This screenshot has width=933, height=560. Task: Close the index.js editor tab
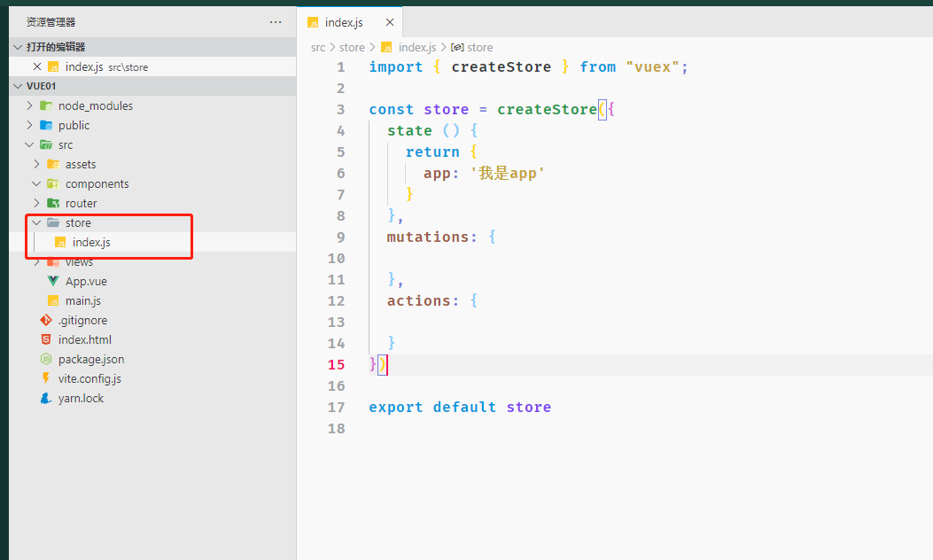pos(390,22)
